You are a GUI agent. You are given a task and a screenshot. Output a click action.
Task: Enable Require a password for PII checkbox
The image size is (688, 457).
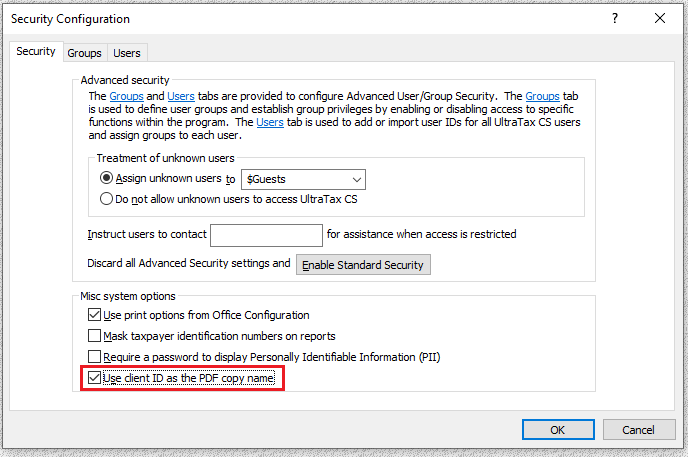(95, 356)
